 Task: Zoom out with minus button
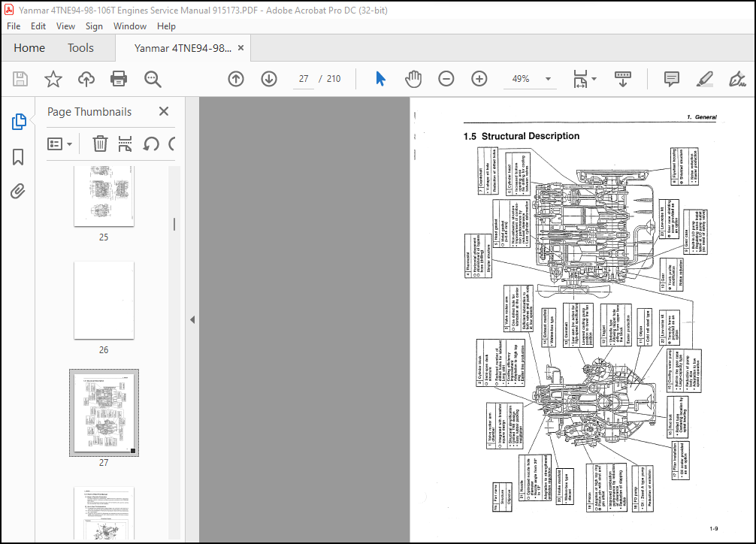click(x=446, y=79)
